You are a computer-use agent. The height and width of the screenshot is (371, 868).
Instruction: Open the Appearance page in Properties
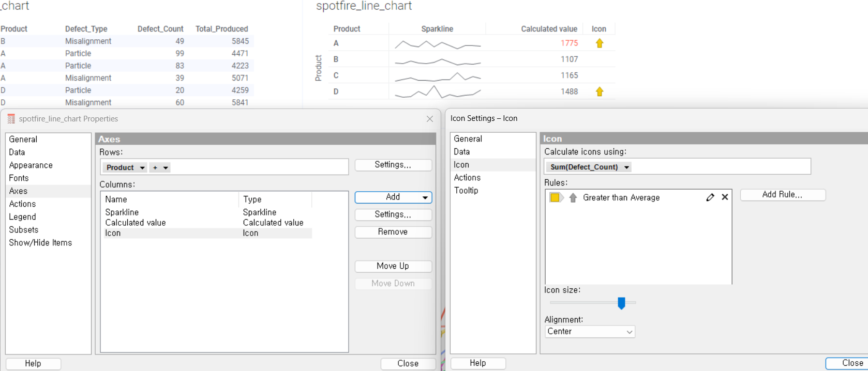31,165
